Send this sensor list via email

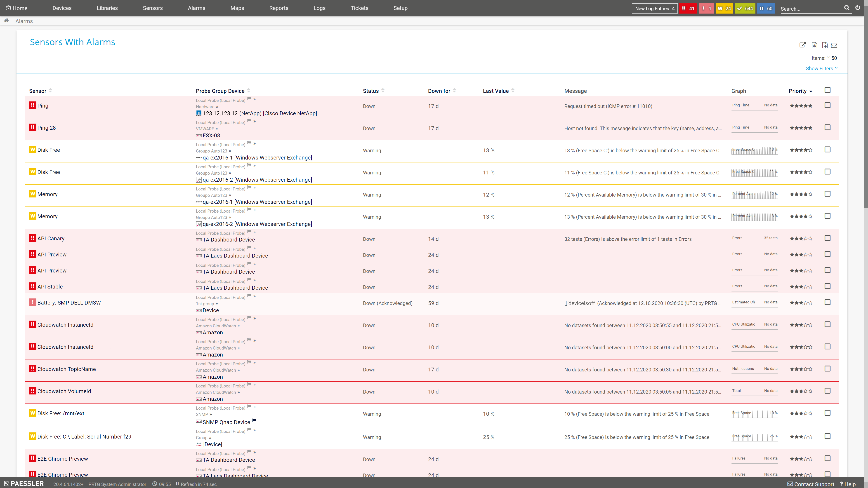click(x=834, y=45)
